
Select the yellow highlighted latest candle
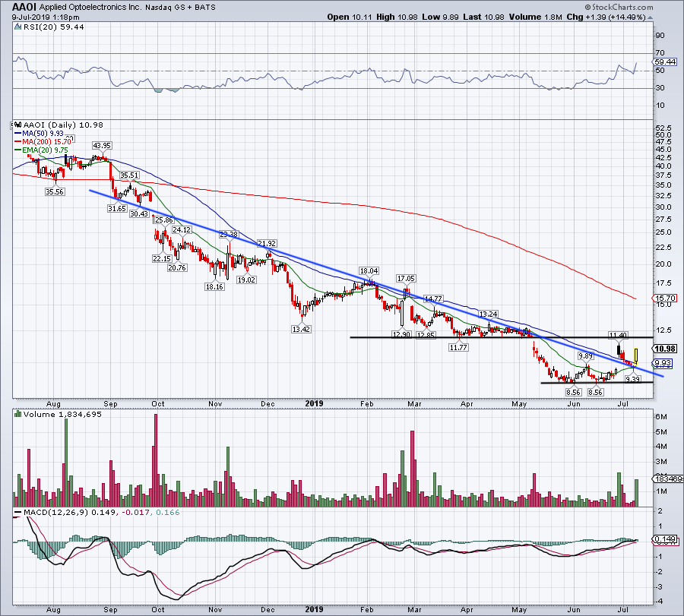(x=635, y=355)
